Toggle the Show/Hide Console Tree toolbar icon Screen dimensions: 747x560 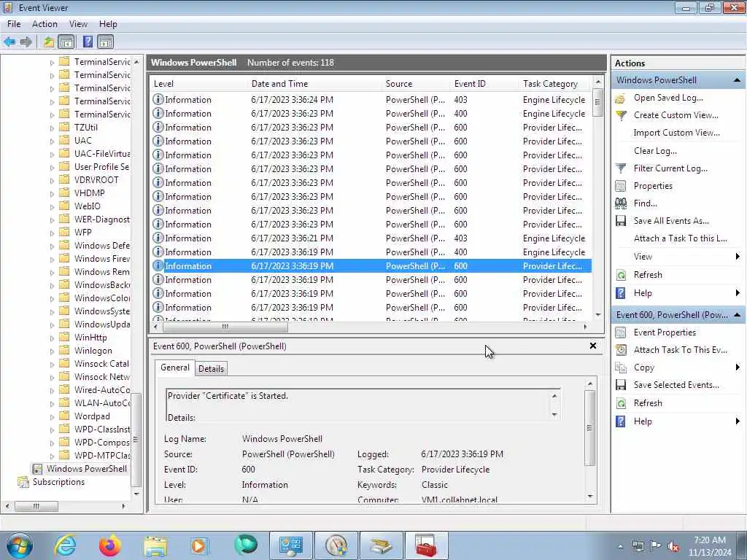66,42
